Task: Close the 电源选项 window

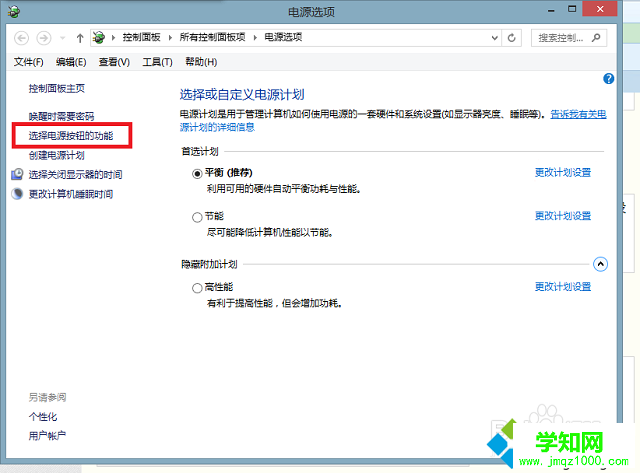Action: click(600, 9)
